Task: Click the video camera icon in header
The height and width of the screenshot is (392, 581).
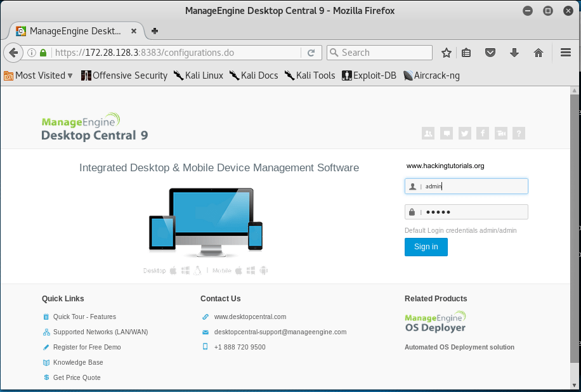Action: click(501, 133)
